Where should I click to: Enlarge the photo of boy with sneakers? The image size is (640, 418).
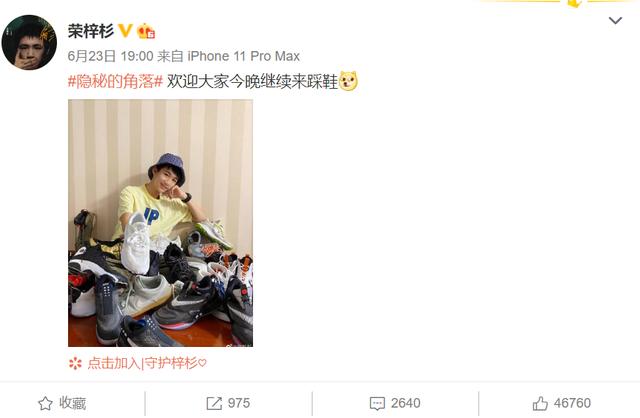(x=160, y=223)
